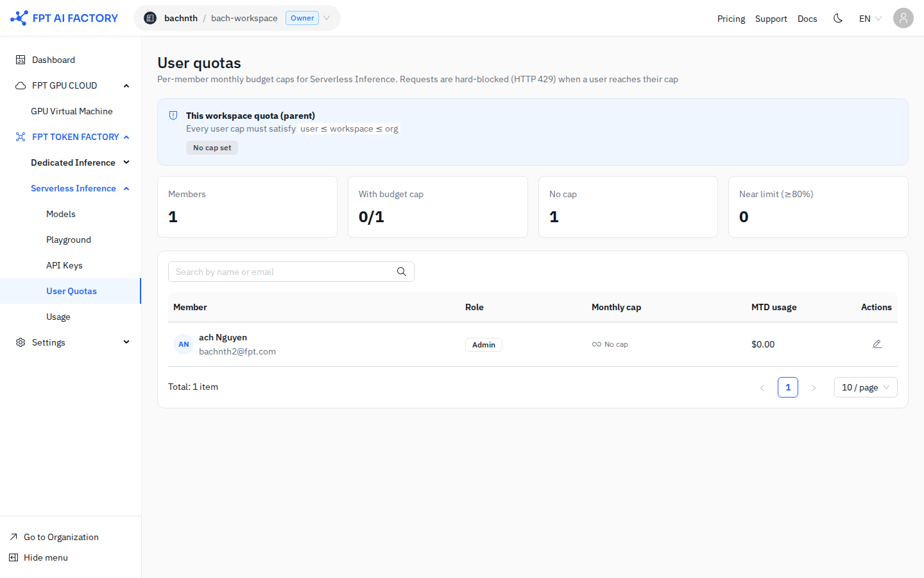924x578 pixels.
Task: Click bach-workspace name in header
Action: click(x=244, y=18)
